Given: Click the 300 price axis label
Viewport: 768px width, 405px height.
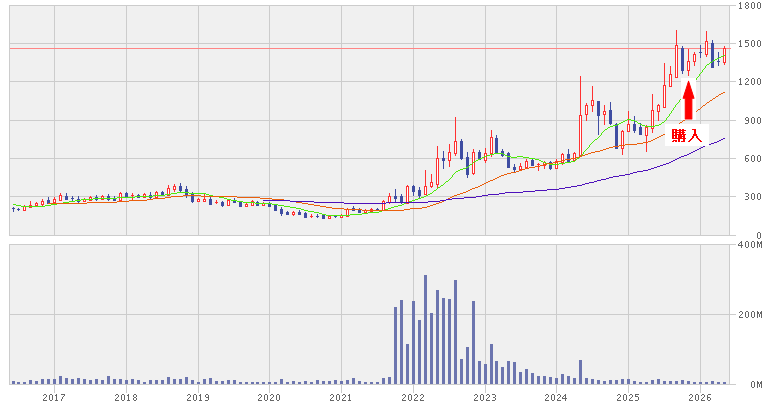Looking at the screenshot, I should click(x=753, y=197).
